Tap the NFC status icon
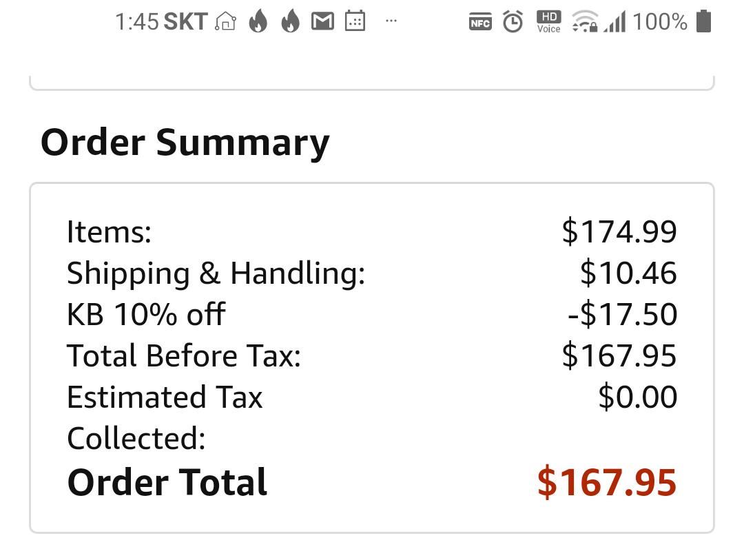Image resolution: width=744 pixels, height=560 pixels. 480,22
